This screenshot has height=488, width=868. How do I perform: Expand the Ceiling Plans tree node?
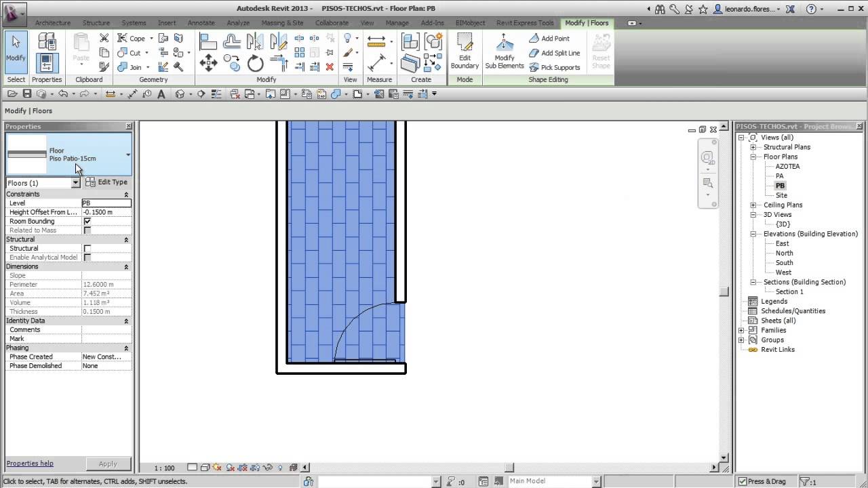753,205
